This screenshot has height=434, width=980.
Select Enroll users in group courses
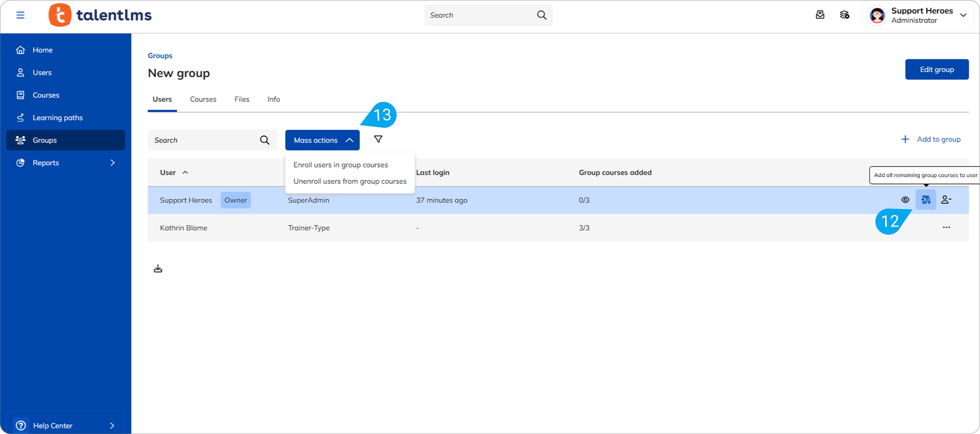coord(340,165)
